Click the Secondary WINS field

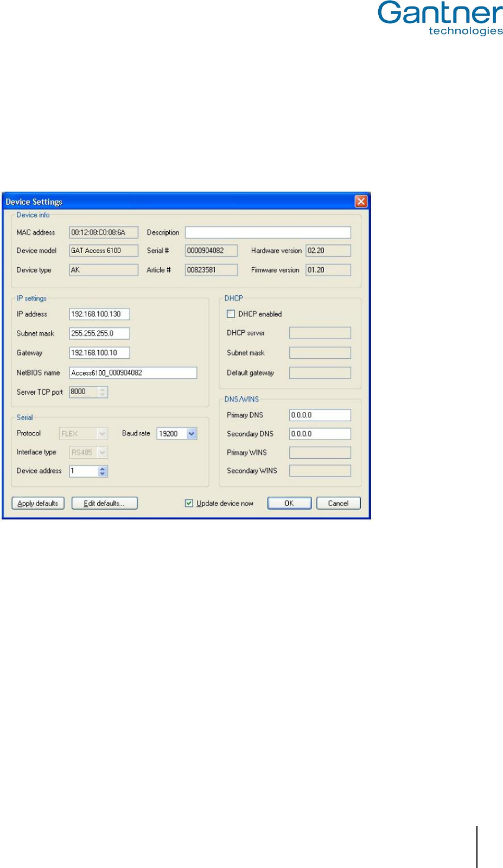pyautogui.click(x=320, y=471)
